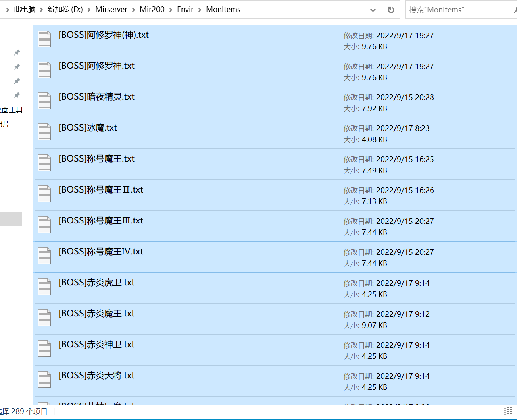The width and height of the screenshot is (517, 420).
Task: Click the file icon of [BOSS]称号魔王Ⅱ.txt
Action: [44, 194]
